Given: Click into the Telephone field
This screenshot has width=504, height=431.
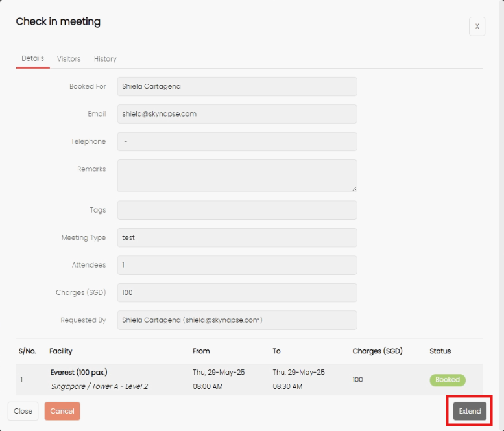Looking at the screenshot, I should 237,142.
